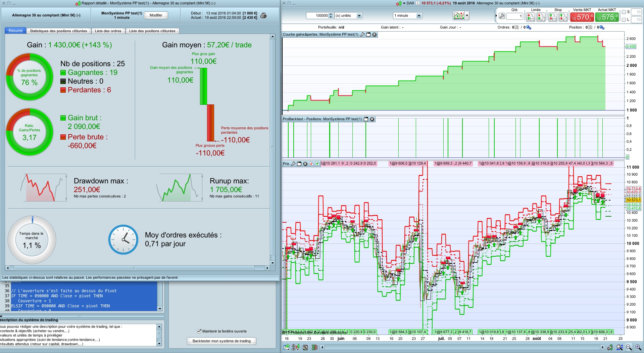This screenshot has width=644, height=353.
Task: Click the Achat MKT buy button
Action: (607, 17)
